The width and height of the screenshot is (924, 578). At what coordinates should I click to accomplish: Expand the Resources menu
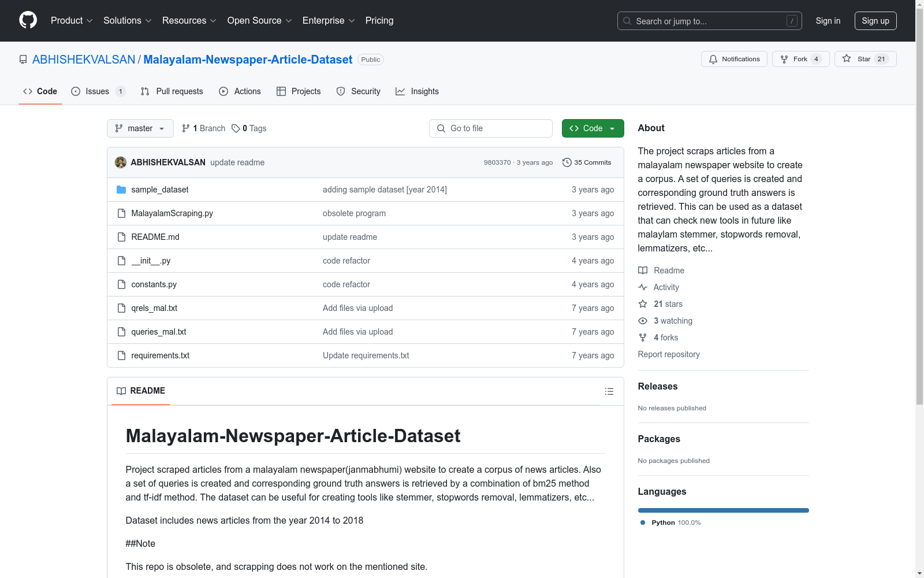[189, 21]
